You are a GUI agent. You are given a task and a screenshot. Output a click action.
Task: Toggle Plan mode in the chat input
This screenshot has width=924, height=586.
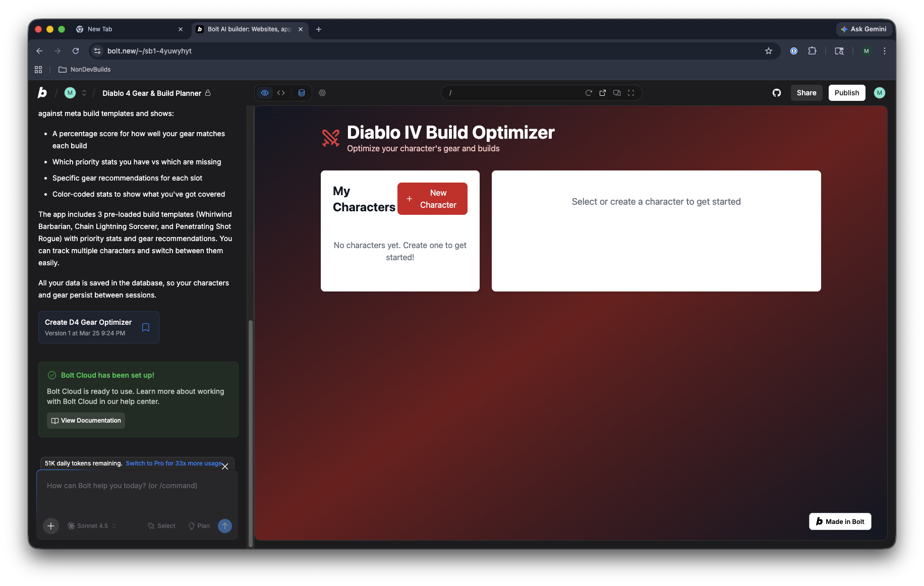coord(199,525)
